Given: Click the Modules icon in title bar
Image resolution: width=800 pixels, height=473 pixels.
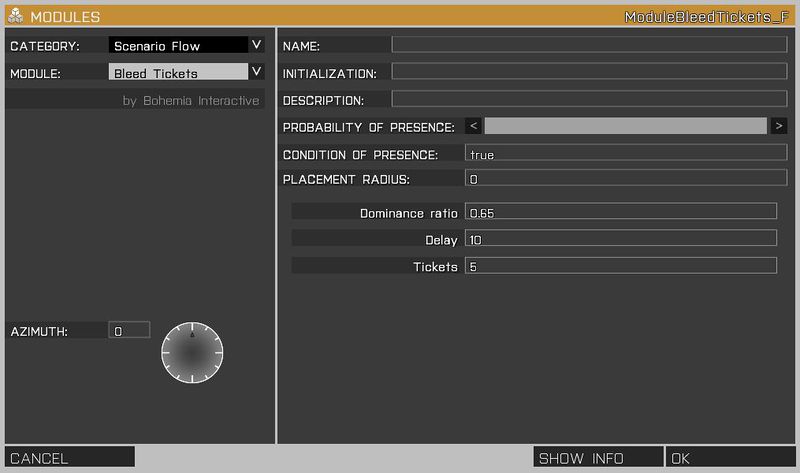Looking at the screenshot, I should coord(16,17).
